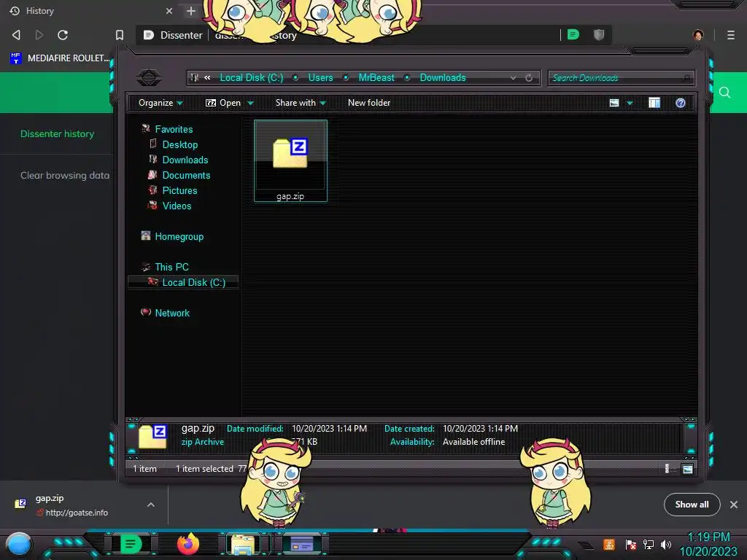Open the Organize menu
Viewport: 747px width, 560px height.
[160, 103]
